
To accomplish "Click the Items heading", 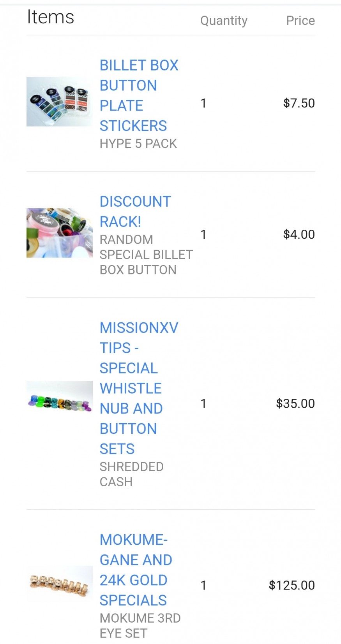I will tap(50, 17).
